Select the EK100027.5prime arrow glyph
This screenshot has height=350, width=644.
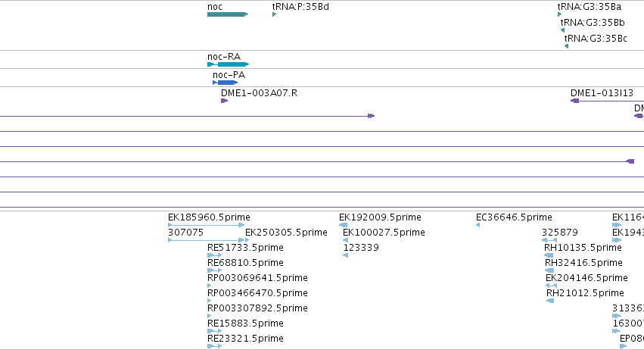345,240
